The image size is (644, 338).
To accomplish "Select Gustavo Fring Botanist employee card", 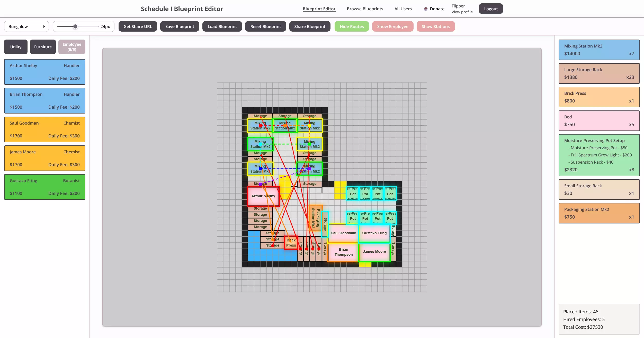I will pyautogui.click(x=45, y=187).
